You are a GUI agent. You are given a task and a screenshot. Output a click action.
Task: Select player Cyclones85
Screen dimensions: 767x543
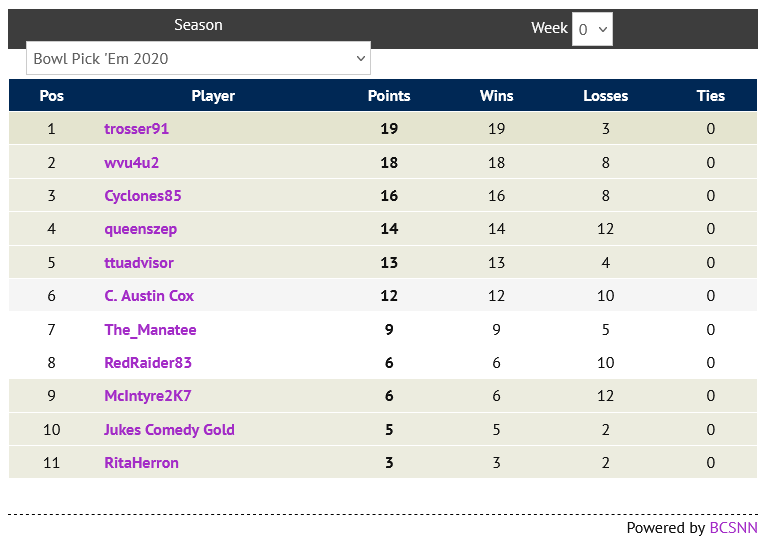pos(143,196)
